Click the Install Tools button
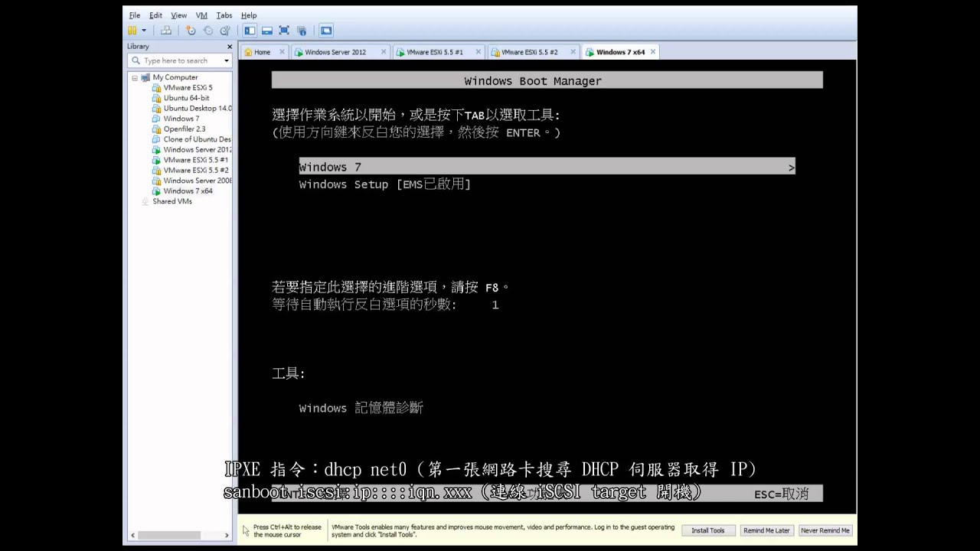Viewport: 980px width, 551px height. coord(708,530)
